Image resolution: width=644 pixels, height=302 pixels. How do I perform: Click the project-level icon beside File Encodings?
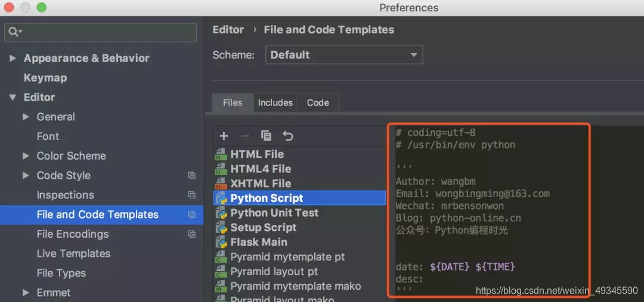pos(191,234)
